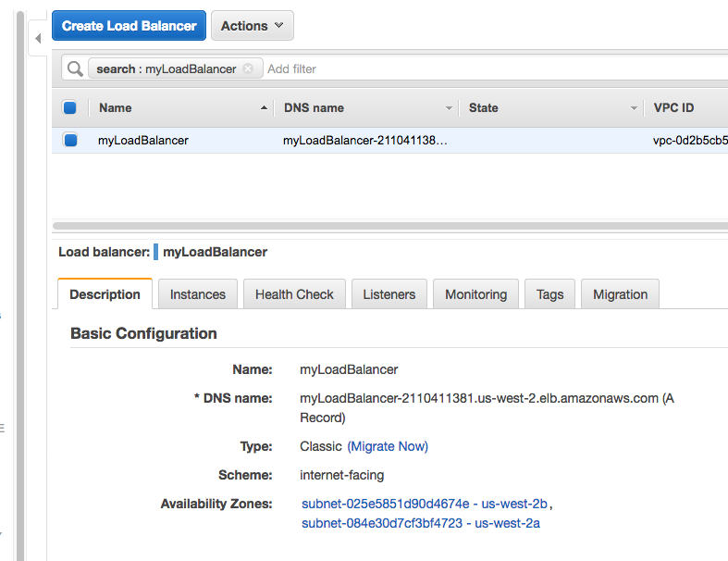Sort by the Name column arrow
Viewport: 728px width, 561px height.
coord(264,107)
